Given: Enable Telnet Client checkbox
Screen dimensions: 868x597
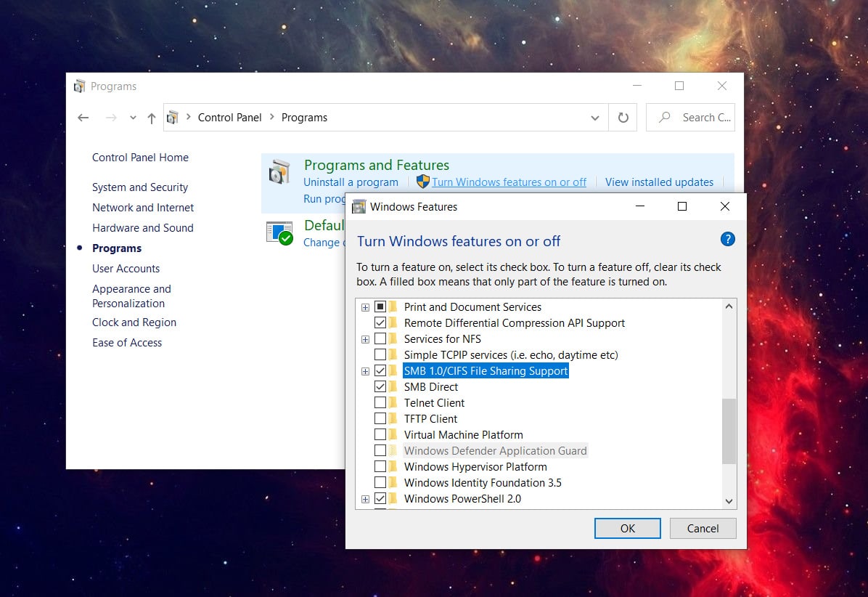Looking at the screenshot, I should pyautogui.click(x=380, y=402).
